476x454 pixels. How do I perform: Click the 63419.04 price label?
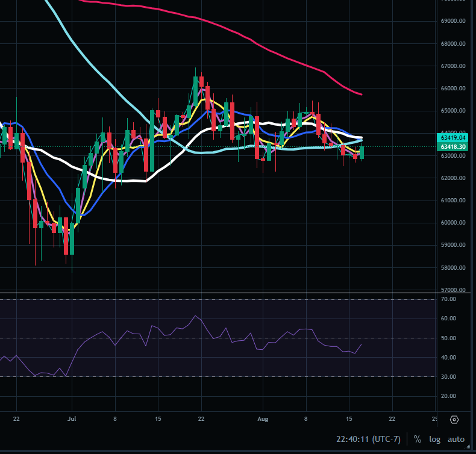453,138
